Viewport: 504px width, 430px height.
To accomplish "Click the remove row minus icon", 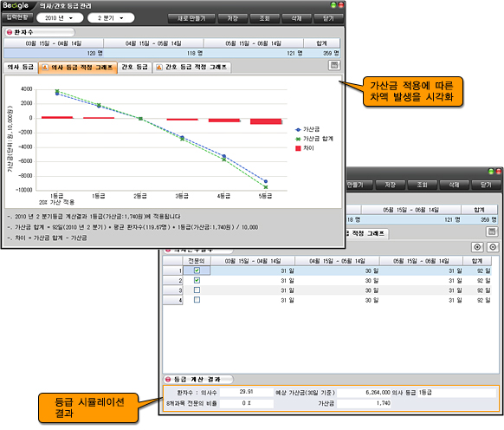I will pos(493,247).
